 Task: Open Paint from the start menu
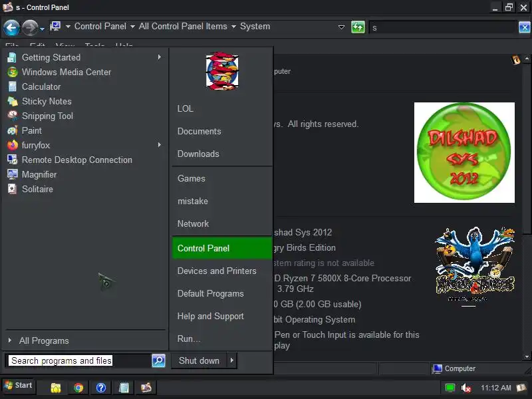tap(85, 130)
